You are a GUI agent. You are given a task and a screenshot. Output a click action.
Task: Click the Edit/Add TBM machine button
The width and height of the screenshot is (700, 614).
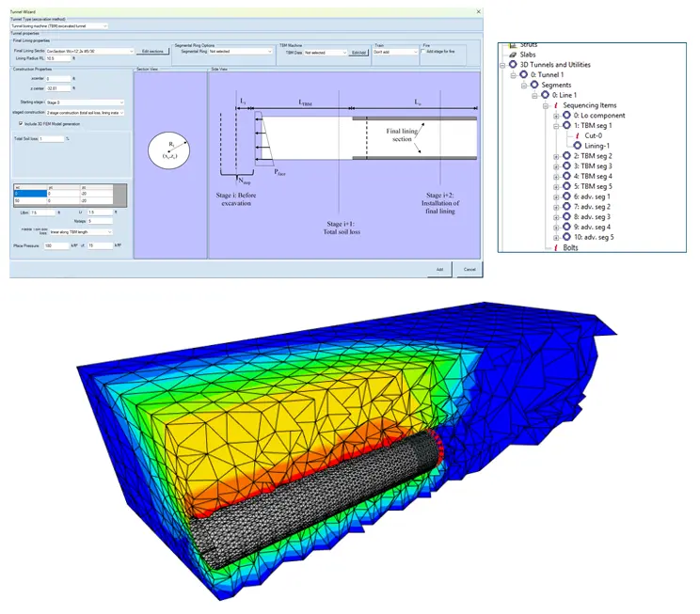click(358, 53)
